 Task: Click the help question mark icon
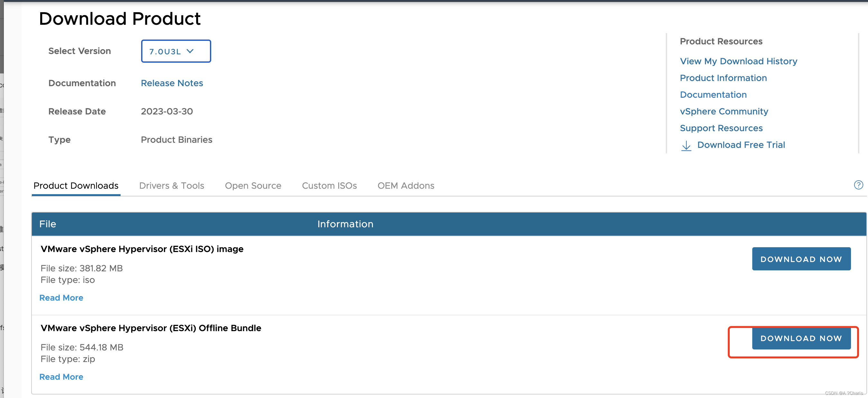coord(858,185)
